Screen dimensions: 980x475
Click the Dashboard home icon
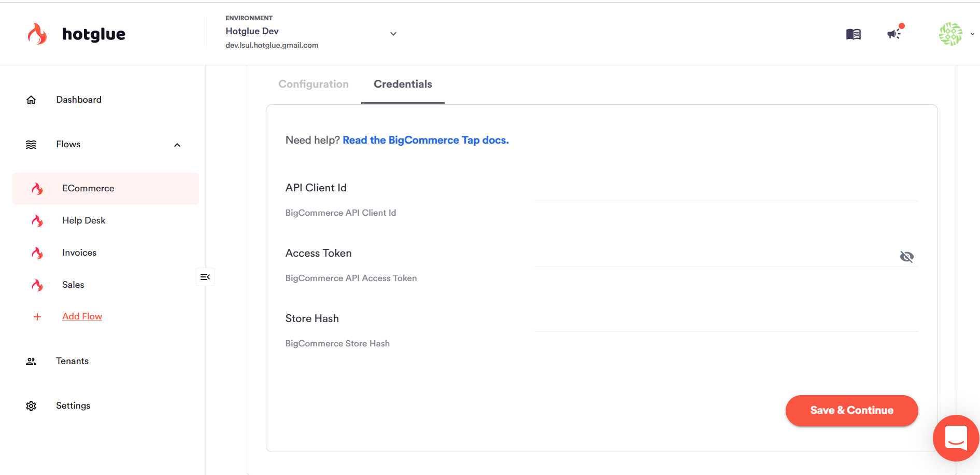pyautogui.click(x=31, y=100)
